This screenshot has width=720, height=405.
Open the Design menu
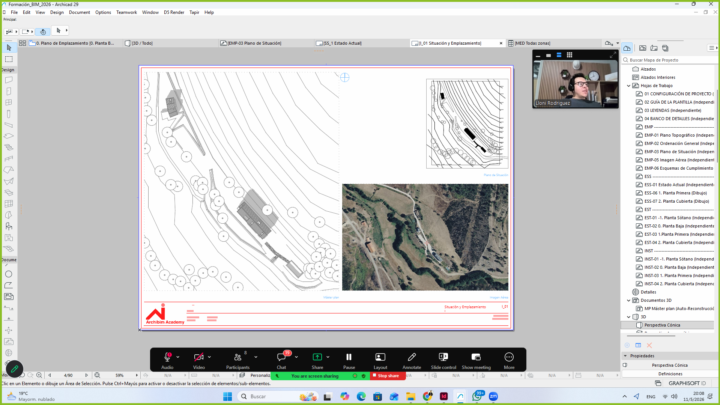tap(57, 12)
